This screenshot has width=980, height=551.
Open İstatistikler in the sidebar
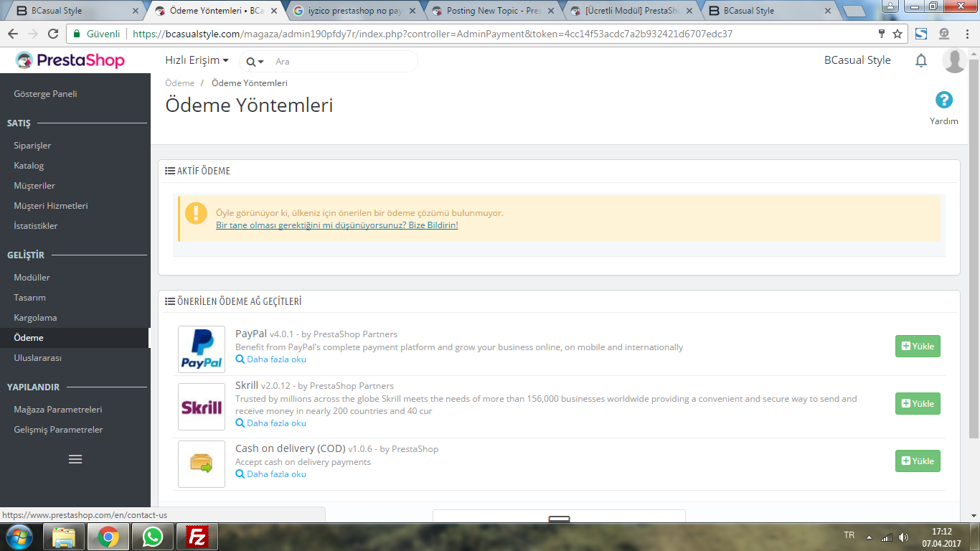point(36,226)
